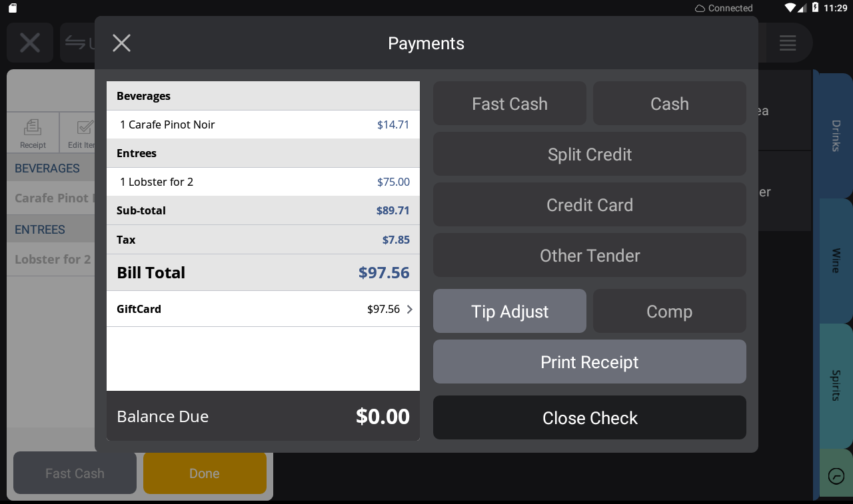This screenshot has width=853, height=504.
Task: Click the clock icon at bottom right
Action: (x=836, y=476)
